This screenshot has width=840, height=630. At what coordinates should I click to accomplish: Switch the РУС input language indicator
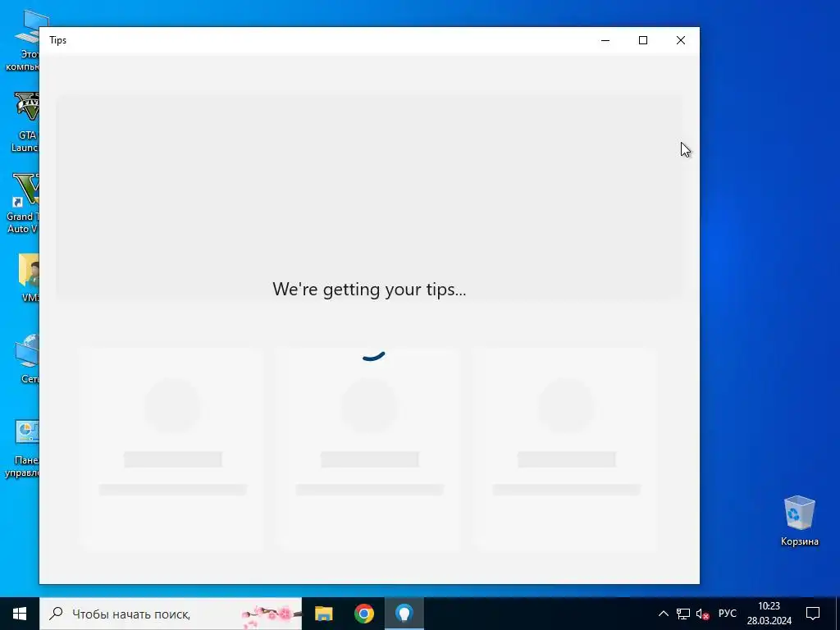click(727, 614)
